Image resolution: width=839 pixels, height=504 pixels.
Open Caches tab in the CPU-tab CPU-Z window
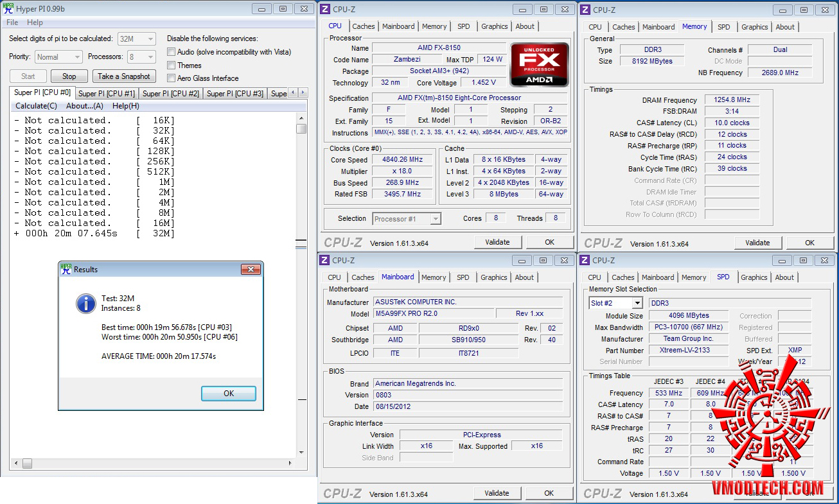click(364, 26)
